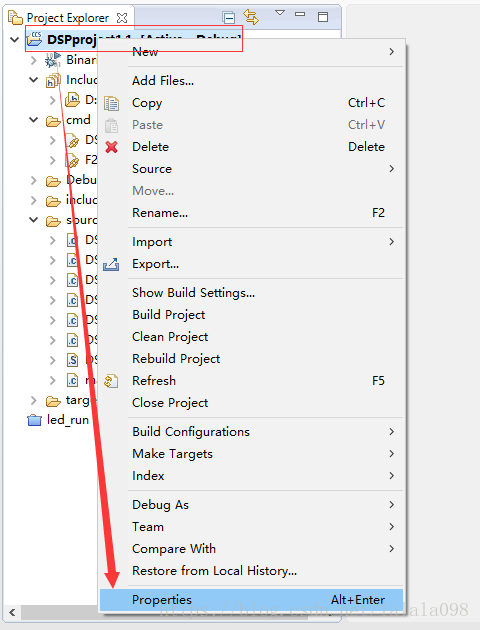Collapse the DSPproject tree node

click(x=14, y=40)
